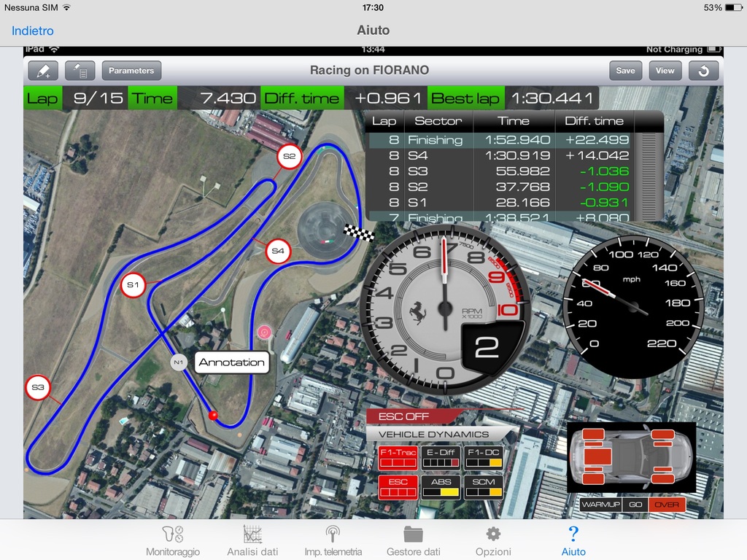This screenshot has width=747, height=560.
Task: Open the Parameters button
Action: (131, 71)
